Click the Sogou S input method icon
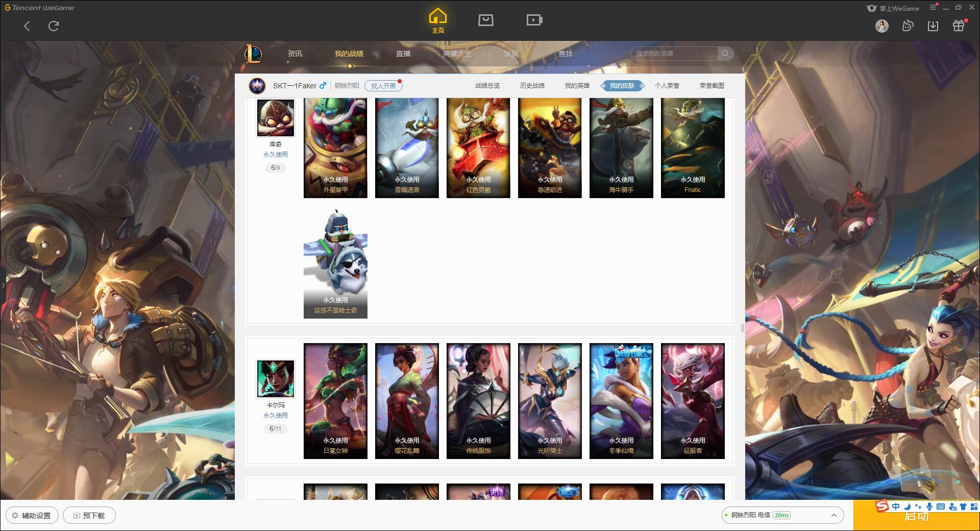Screen dimensions: 980x531 (882, 506)
